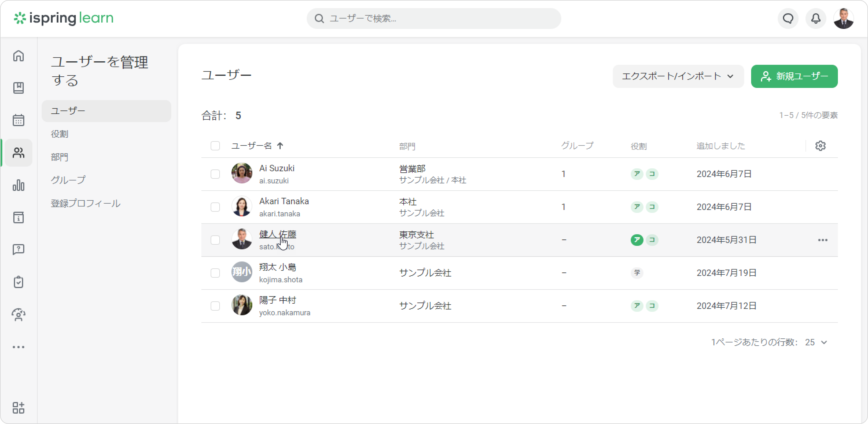Click the 新規ユーザー button
868x424 pixels.
(x=794, y=76)
